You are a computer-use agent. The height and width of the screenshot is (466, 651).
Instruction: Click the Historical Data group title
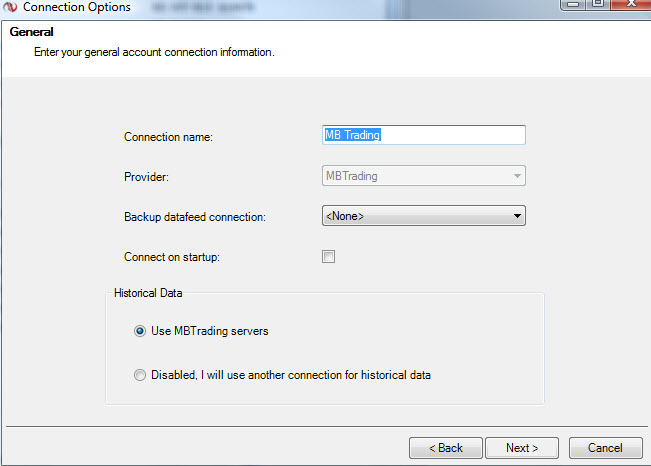pos(148,293)
